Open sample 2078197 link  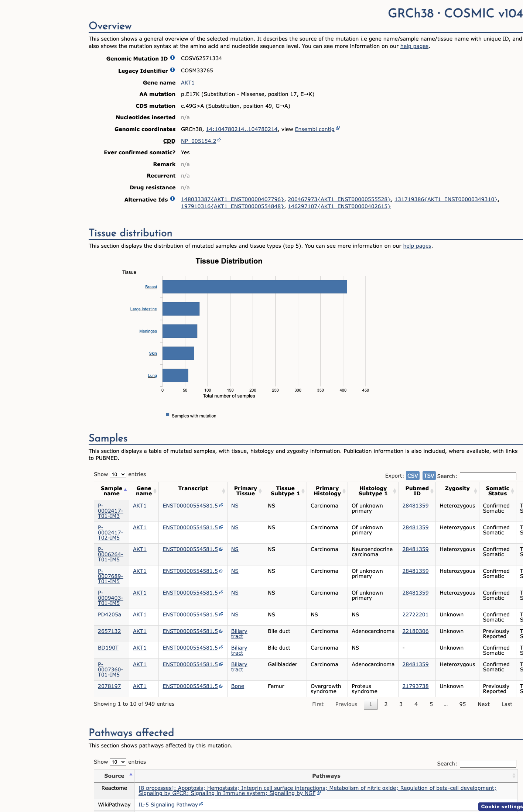pyautogui.click(x=109, y=686)
